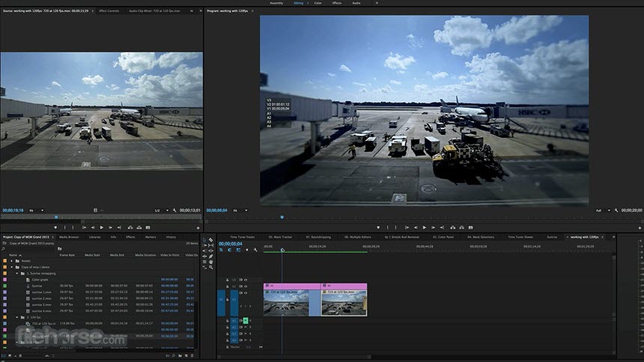This screenshot has width=644, height=362.
Task: Click Lift button in Program monitor
Action: tap(452, 227)
